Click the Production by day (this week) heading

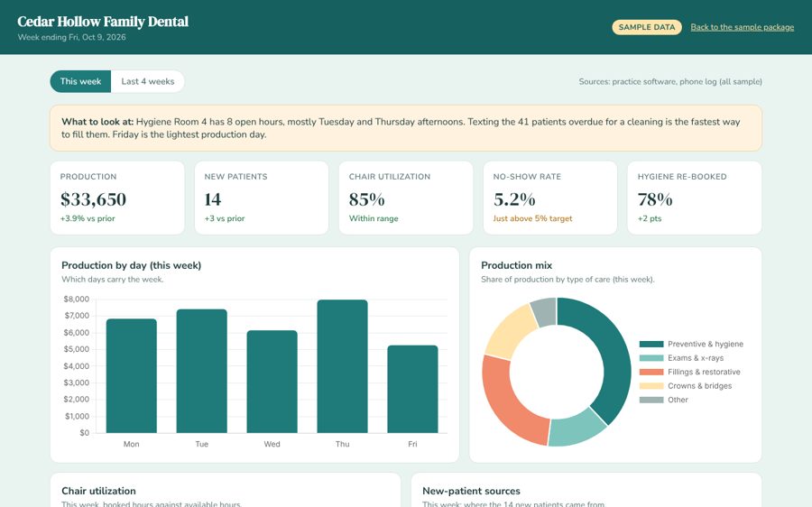132,265
